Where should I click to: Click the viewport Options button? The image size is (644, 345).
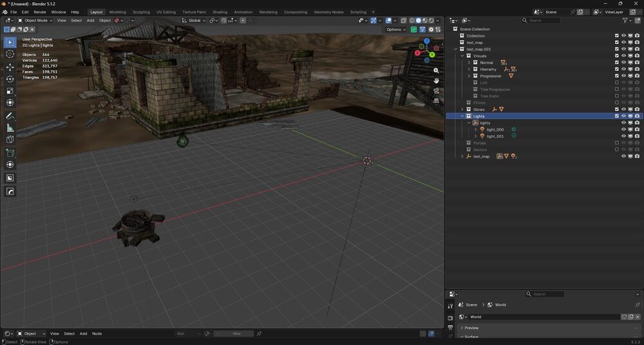point(396,30)
